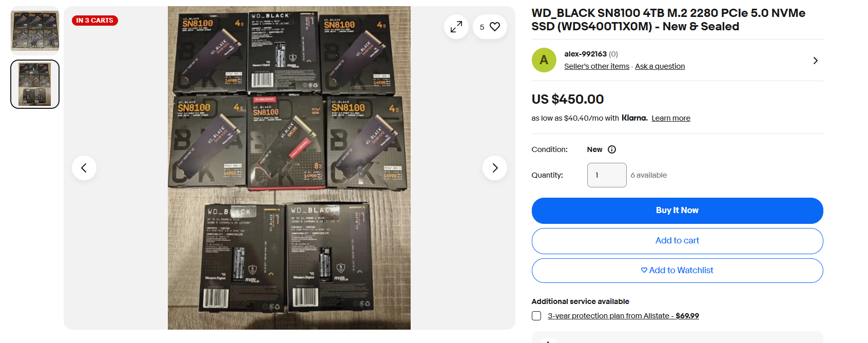
Task: Open the Seller's other items link
Action: (x=596, y=66)
